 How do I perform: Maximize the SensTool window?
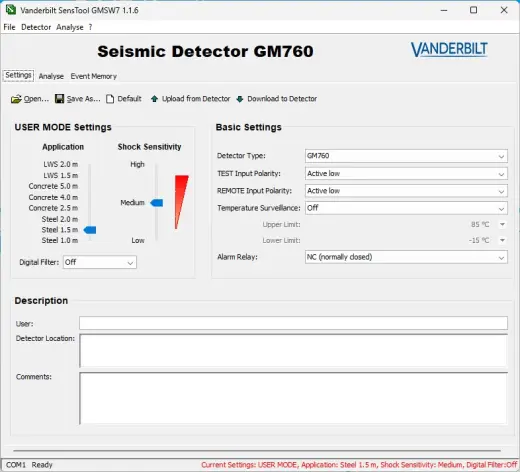[473, 10]
